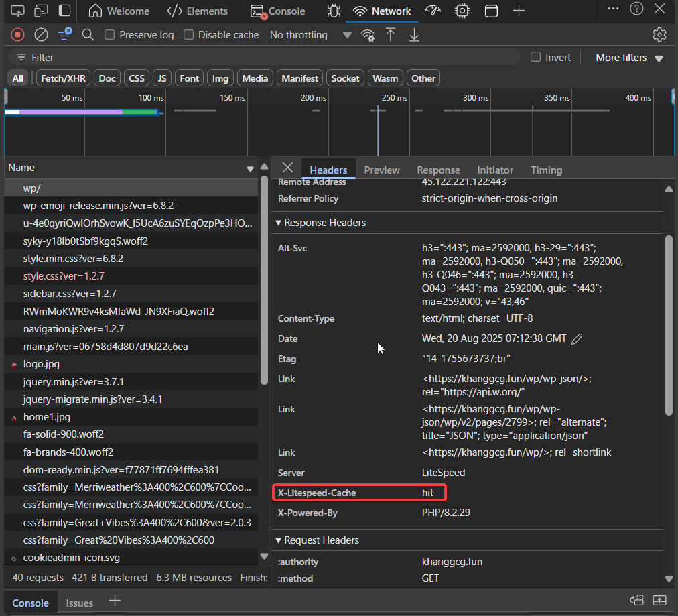Click the export HAR download arrow
Screen dimensions: 678x616
click(x=414, y=35)
